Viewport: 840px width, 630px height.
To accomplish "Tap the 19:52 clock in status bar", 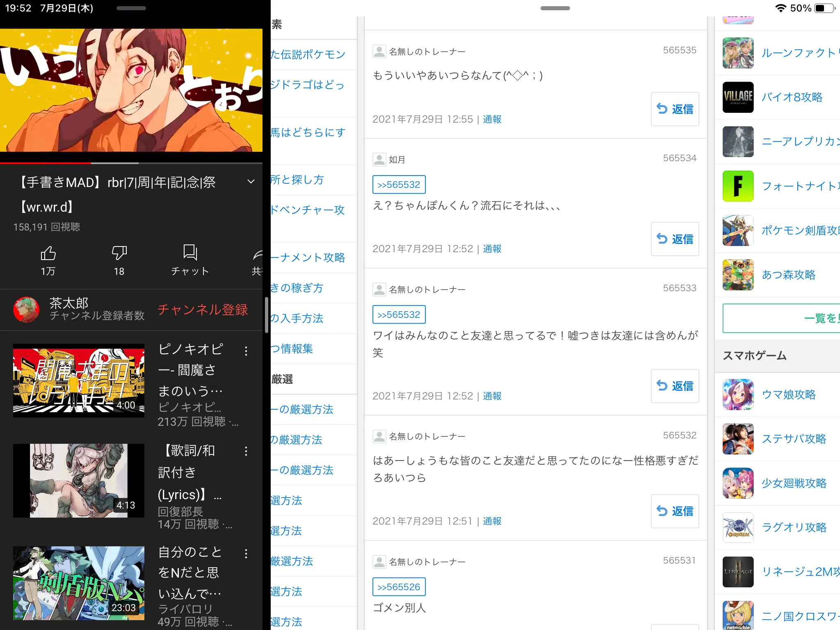I will pos(18,8).
